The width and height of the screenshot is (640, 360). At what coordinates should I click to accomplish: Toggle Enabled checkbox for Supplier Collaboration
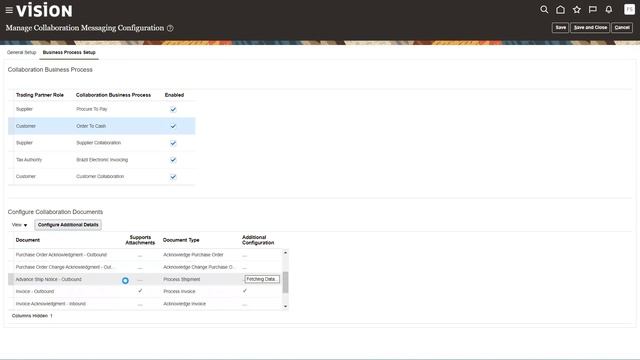(x=173, y=143)
